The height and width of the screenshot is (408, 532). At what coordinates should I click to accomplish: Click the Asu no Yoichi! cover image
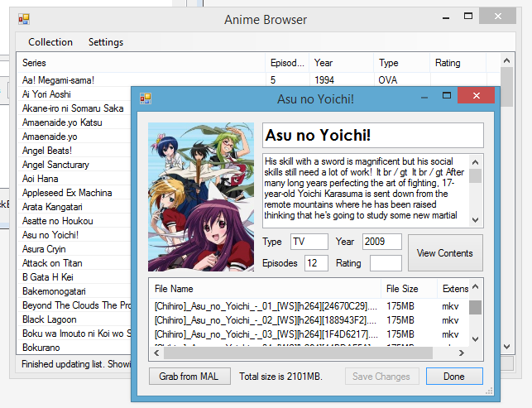pos(202,197)
